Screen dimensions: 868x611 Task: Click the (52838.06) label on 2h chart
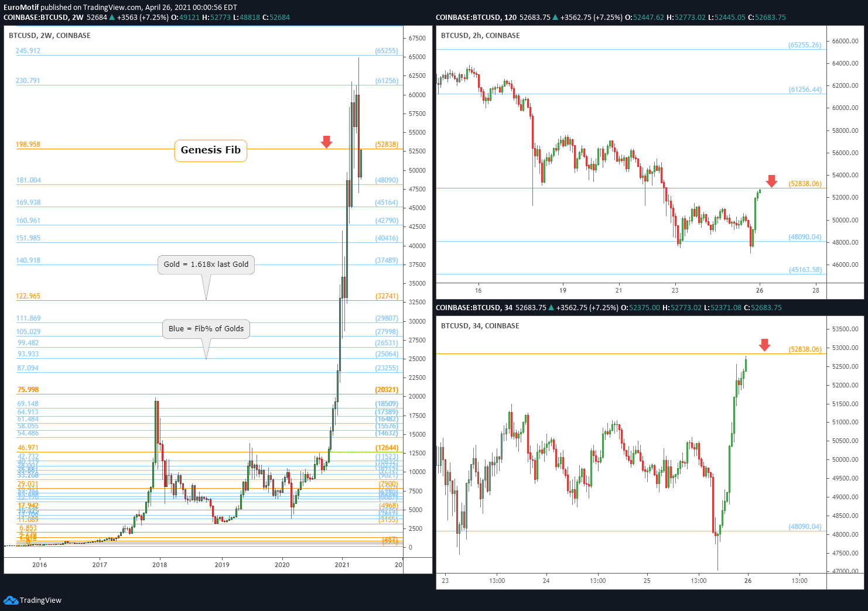[805, 184]
